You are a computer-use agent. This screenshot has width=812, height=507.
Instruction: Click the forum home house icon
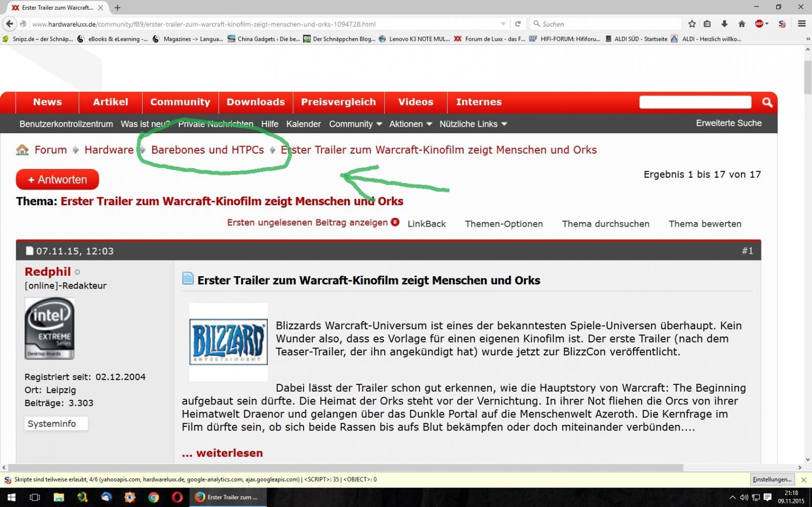pyautogui.click(x=22, y=150)
